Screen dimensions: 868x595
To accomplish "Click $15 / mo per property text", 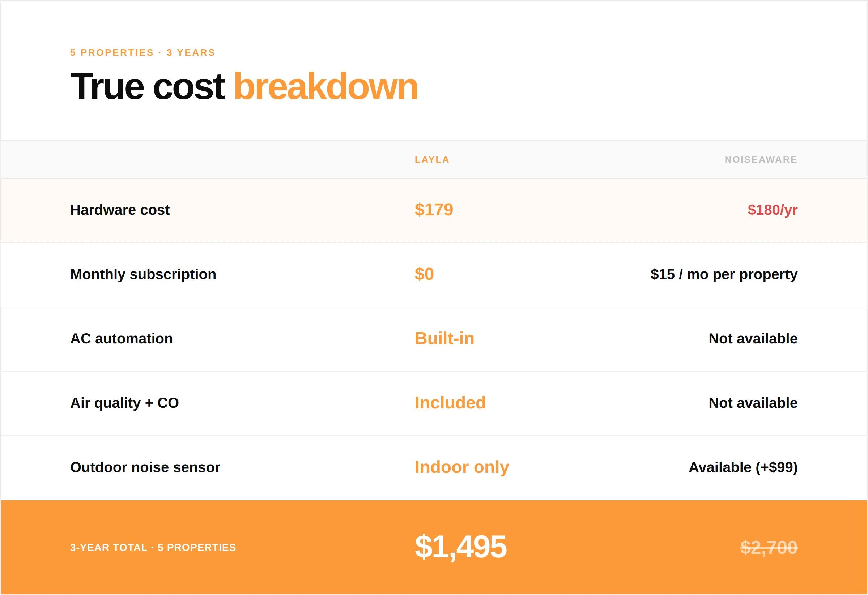I will [724, 274].
